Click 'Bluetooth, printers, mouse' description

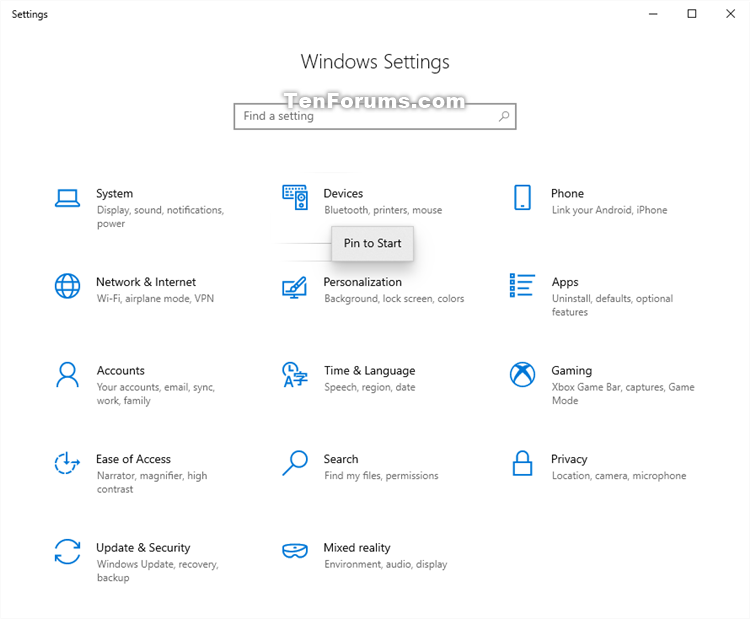click(x=383, y=210)
